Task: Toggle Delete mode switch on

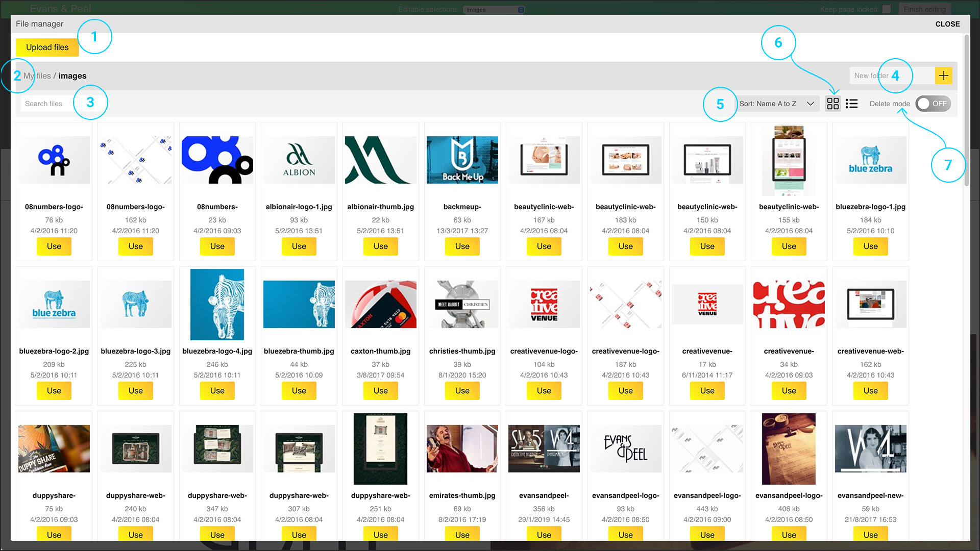Action: click(x=933, y=104)
